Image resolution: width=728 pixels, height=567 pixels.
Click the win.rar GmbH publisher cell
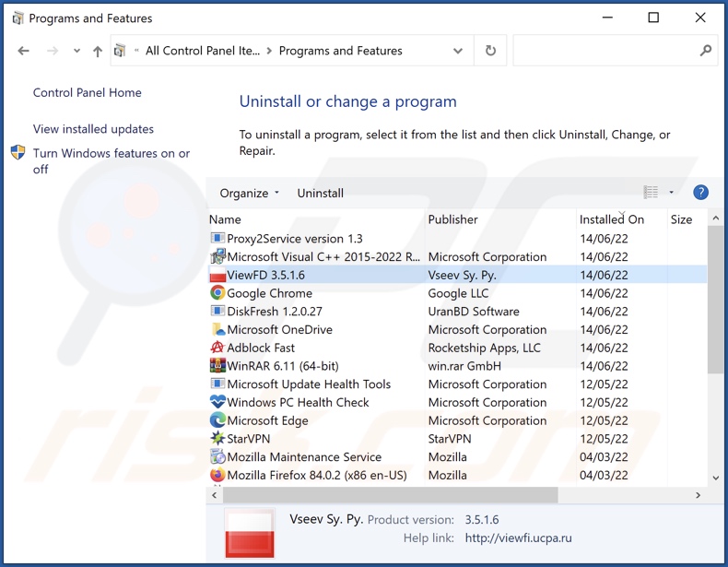pos(464,365)
